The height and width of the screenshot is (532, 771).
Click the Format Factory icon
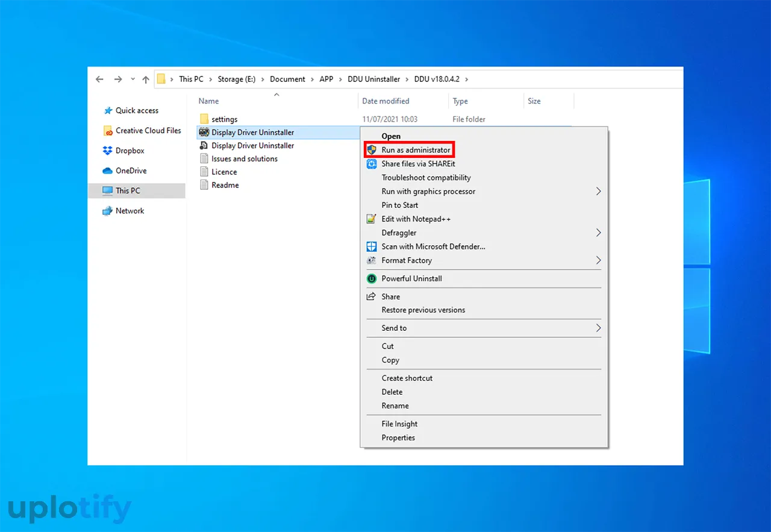[x=372, y=260]
